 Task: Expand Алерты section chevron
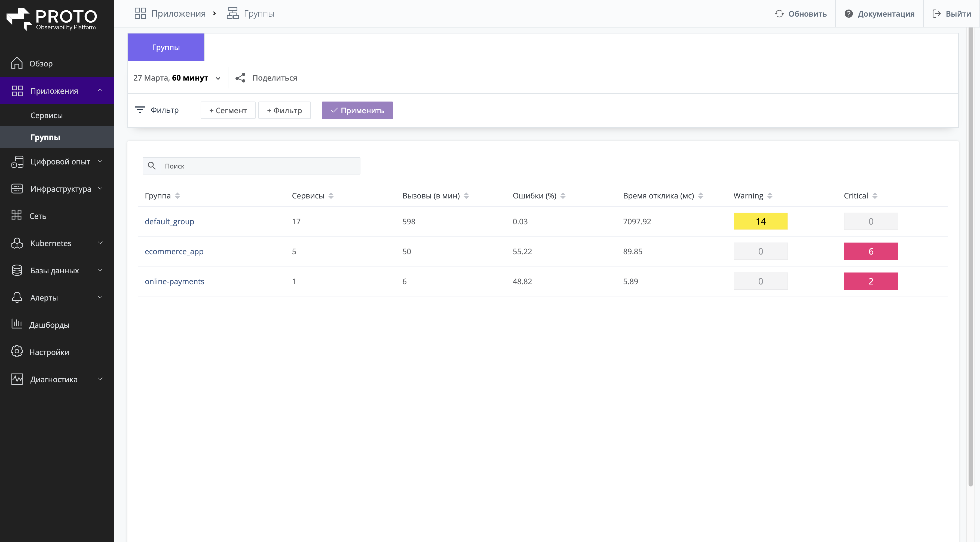coord(100,297)
